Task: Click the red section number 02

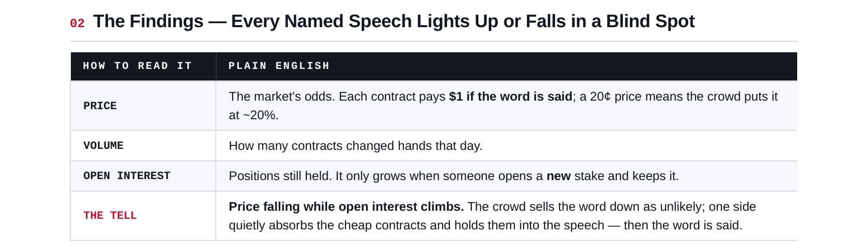Action: [x=77, y=23]
